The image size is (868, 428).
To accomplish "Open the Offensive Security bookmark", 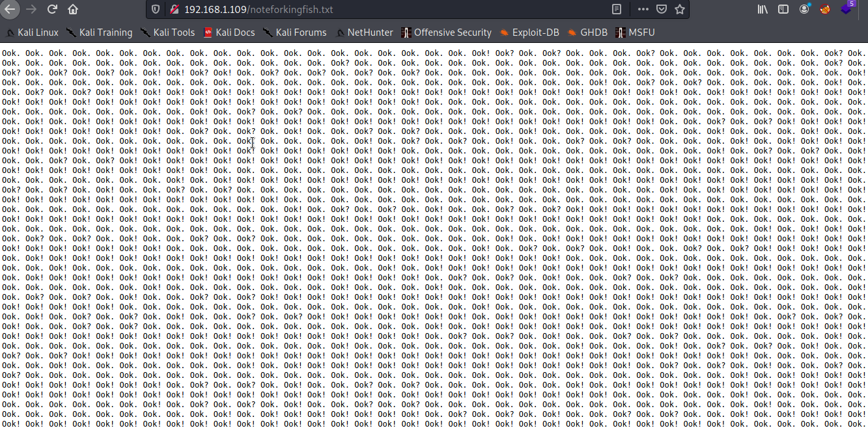I will tap(446, 33).
